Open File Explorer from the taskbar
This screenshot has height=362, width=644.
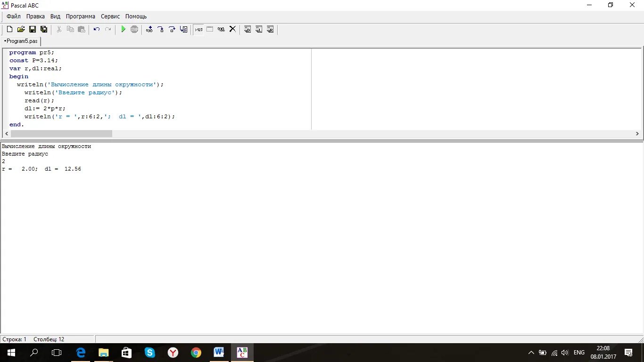tap(104, 353)
